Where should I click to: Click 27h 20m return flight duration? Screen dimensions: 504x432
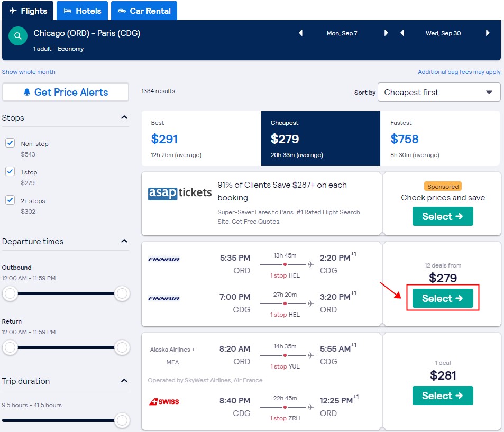point(285,295)
